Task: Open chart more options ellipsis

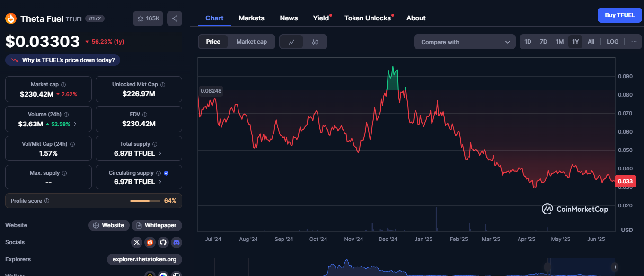Action: pyautogui.click(x=634, y=42)
